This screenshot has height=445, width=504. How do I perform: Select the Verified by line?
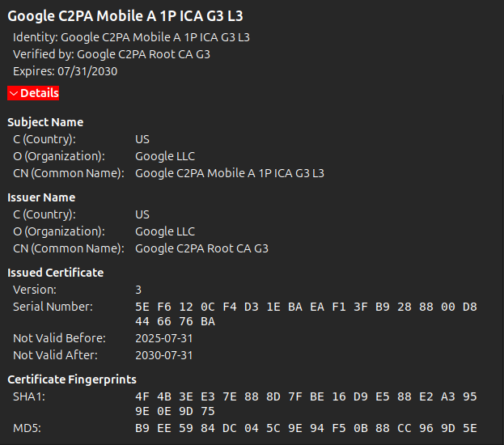[112, 54]
